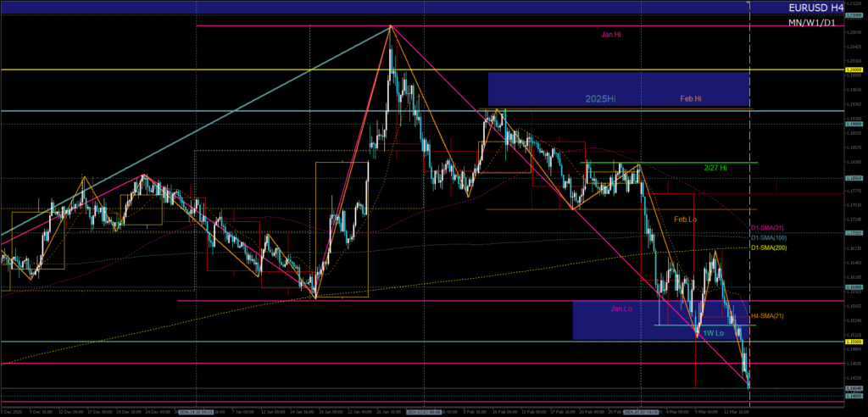
Task: Click the yellow 1.20000 price tag
Action: 854,69
